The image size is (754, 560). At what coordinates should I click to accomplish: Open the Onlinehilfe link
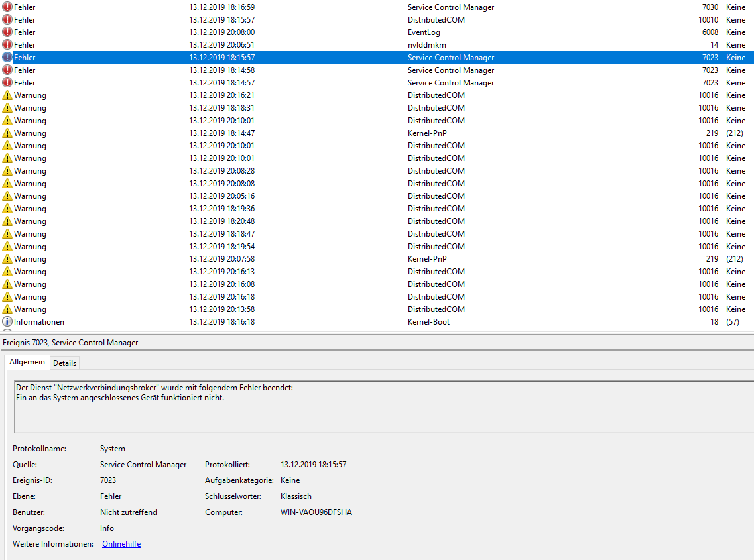(121, 543)
